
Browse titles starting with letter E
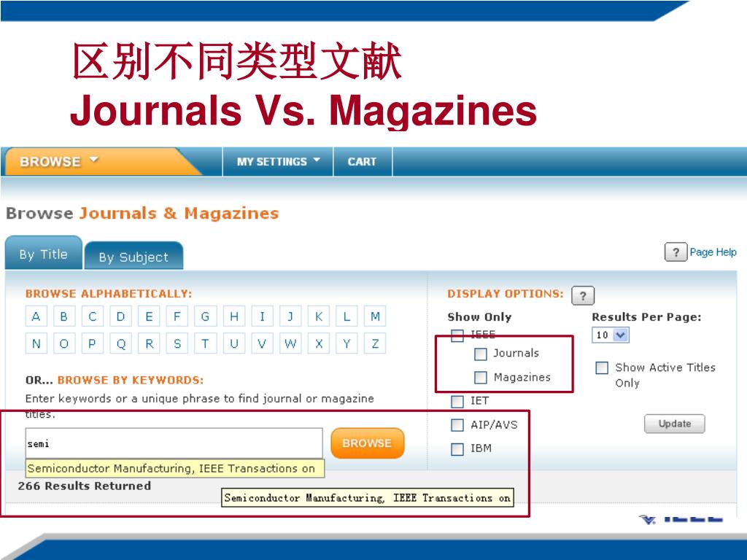[149, 316]
